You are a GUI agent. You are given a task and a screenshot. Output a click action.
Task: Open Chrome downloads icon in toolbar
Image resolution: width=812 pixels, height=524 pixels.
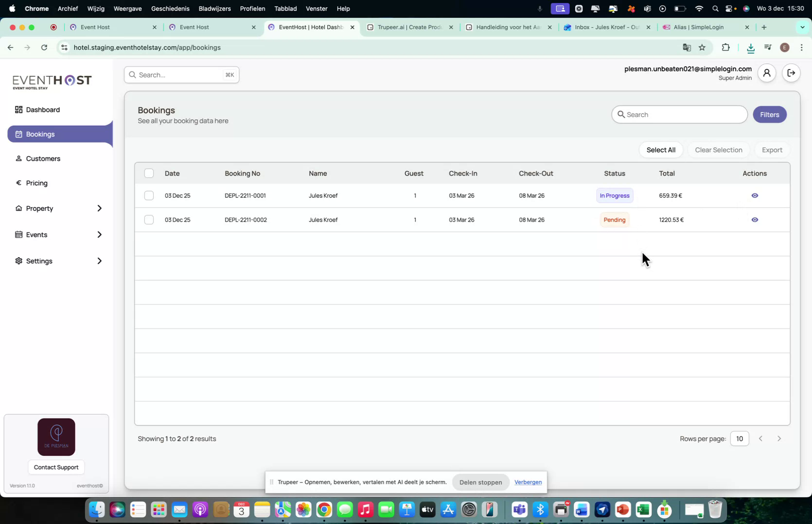tap(751, 47)
